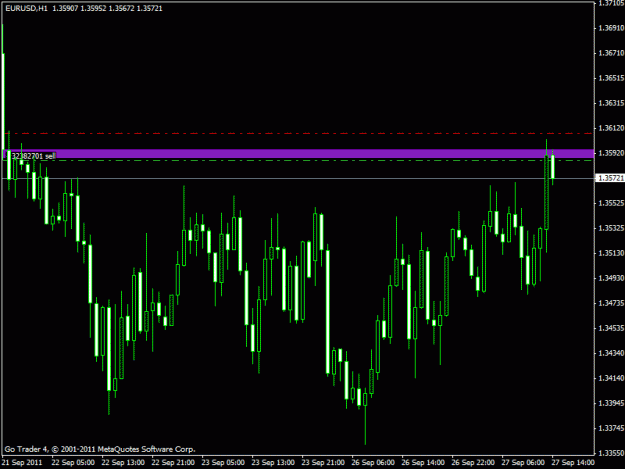The height and width of the screenshot is (469, 625).
Task: Click the 32382701 sell order label
Action: [33, 156]
